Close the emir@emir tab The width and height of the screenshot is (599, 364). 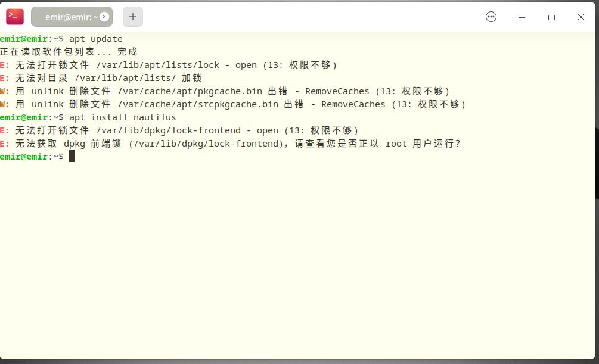click(104, 17)
